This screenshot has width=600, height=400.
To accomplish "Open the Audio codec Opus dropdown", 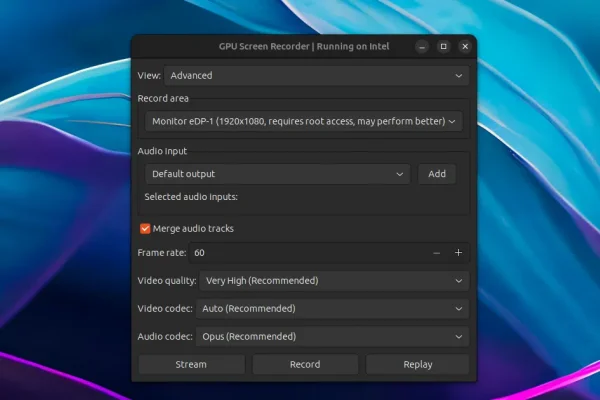I will click(x=332, y=336).
